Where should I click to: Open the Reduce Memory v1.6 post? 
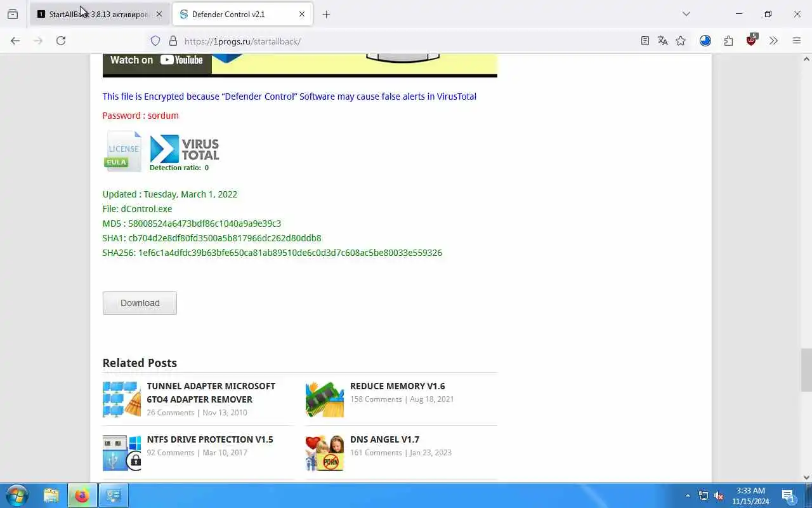point(397,386)
